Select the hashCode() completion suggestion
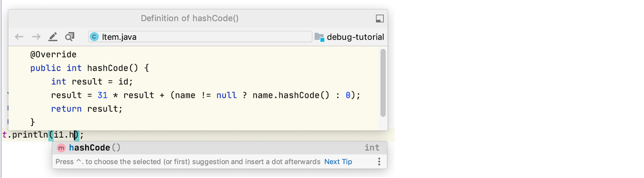This screenshot has width=644, height=178. tap(220, 148)
